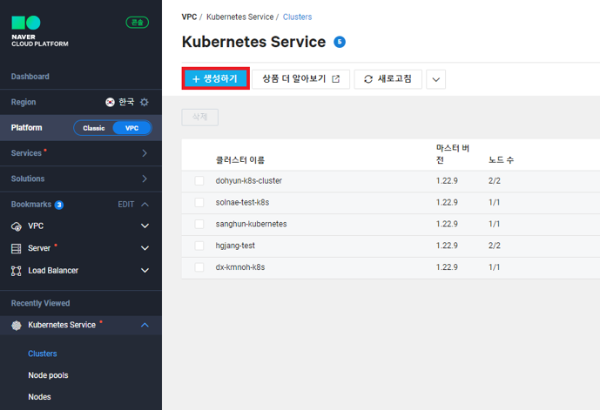Expand the Solutions menu arrow
The image size is (600, 410).
[x=144, y=179]
